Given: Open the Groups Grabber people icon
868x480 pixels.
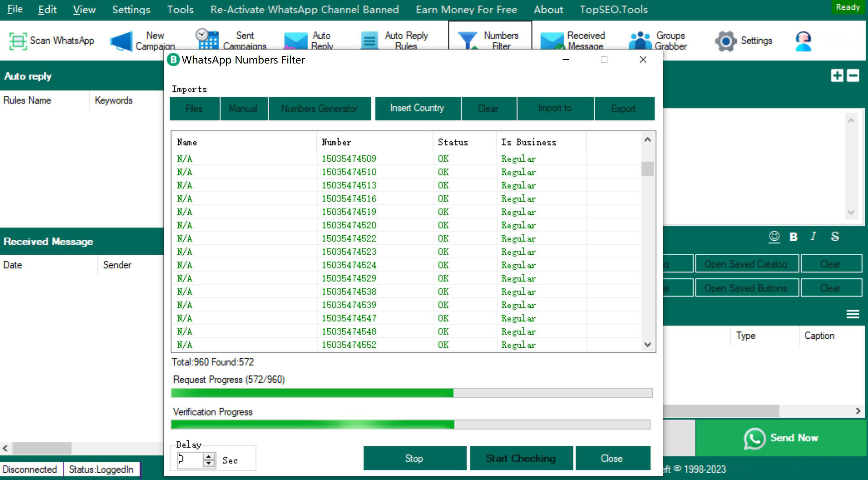Looking at the screenshot, I should (640, 41).
